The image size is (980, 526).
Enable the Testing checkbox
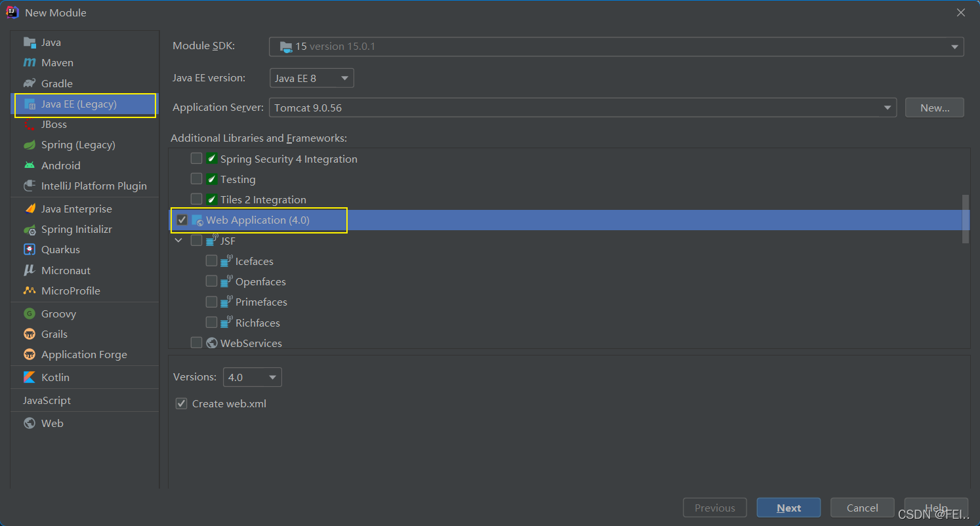coord(196,179)
